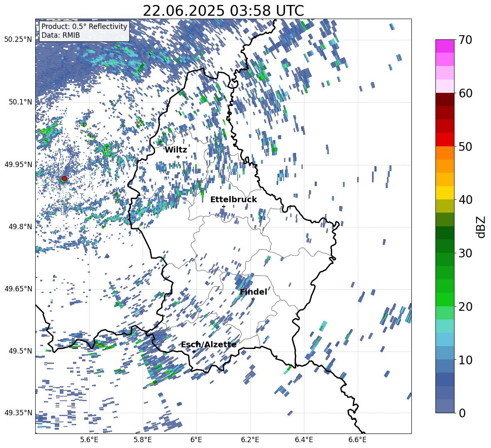491x448 pixels.
Task: Click the slate blue colorbar segment just above 0
Action: click(x=445, y=406)
